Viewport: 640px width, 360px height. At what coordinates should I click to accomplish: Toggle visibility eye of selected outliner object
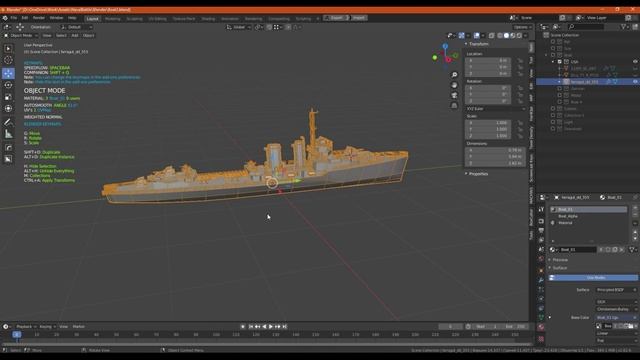click(x=635, y=82)
